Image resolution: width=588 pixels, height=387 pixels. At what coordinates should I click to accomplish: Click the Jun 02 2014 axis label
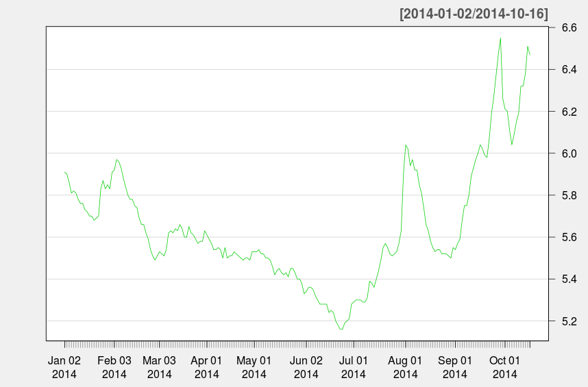pyautogui.click(x=306, y=367)
